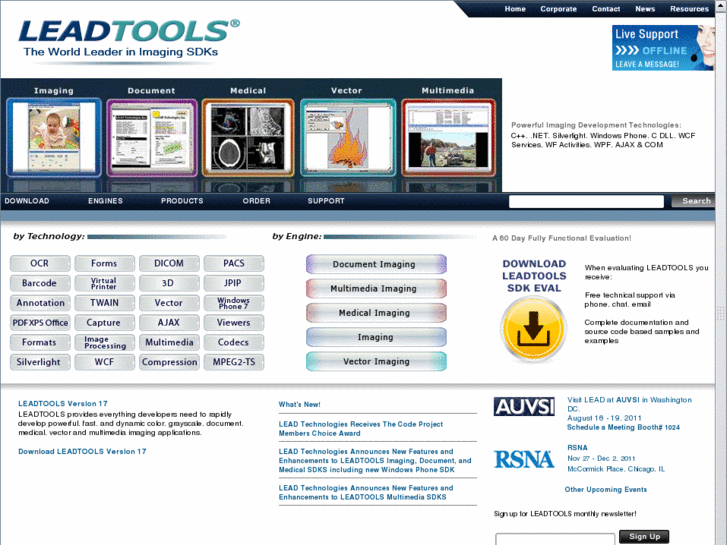Viewport: 727px width, 545px height.
Task: Open the What's New! link
Action: pos(300,404)
